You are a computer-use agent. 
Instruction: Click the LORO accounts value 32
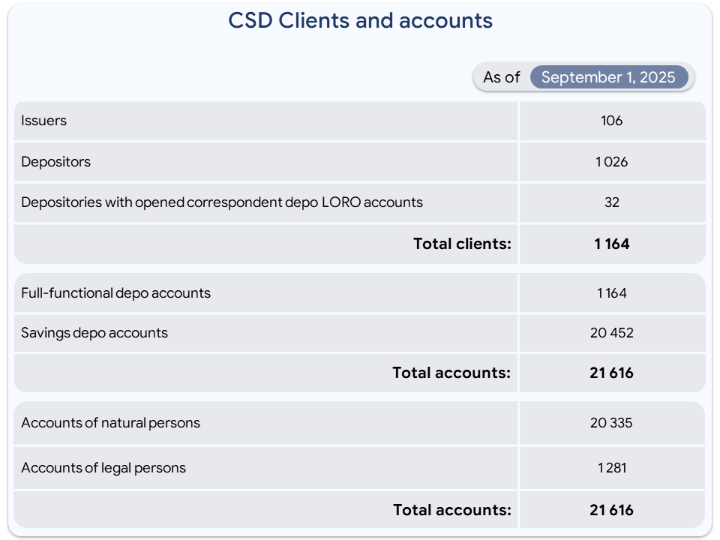(x=612, y=202)
